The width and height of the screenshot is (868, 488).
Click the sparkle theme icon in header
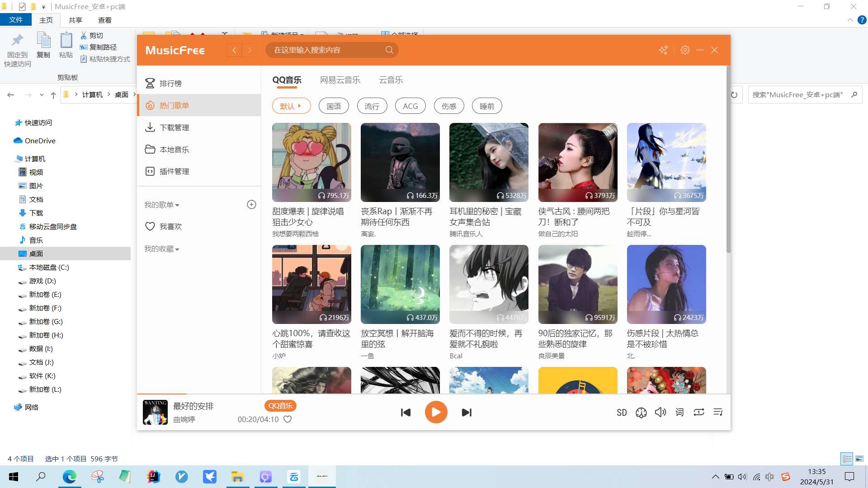tap(663, 50)
